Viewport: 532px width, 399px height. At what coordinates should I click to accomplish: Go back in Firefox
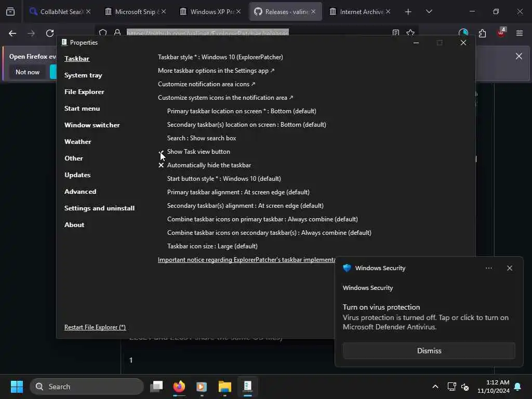coord(12,33)
